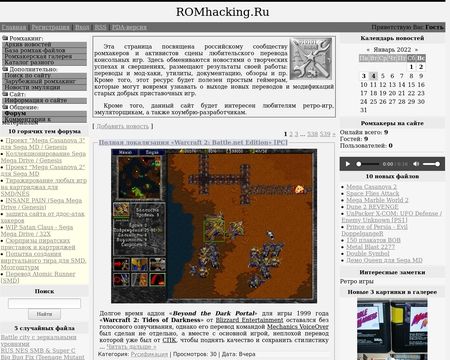Click Читать дальше » to read more

click(131, 347)
